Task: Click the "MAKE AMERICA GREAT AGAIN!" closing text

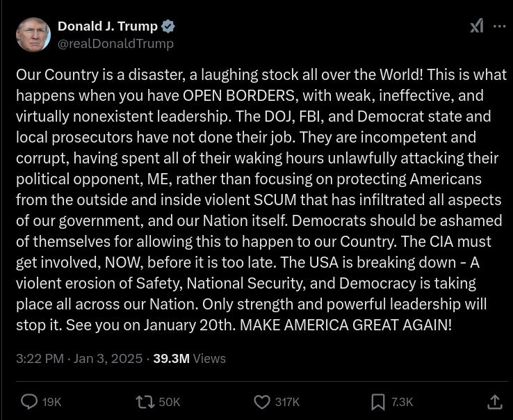Action: (345, 325)
